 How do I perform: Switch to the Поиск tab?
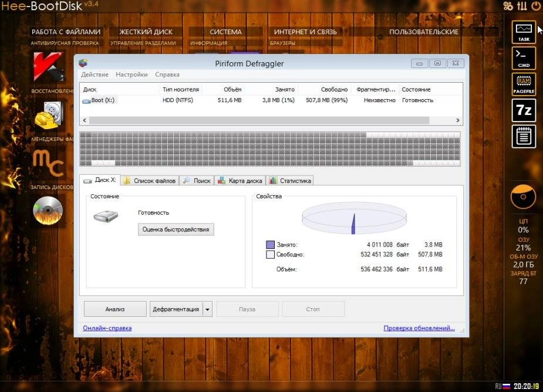coord(197,181)
